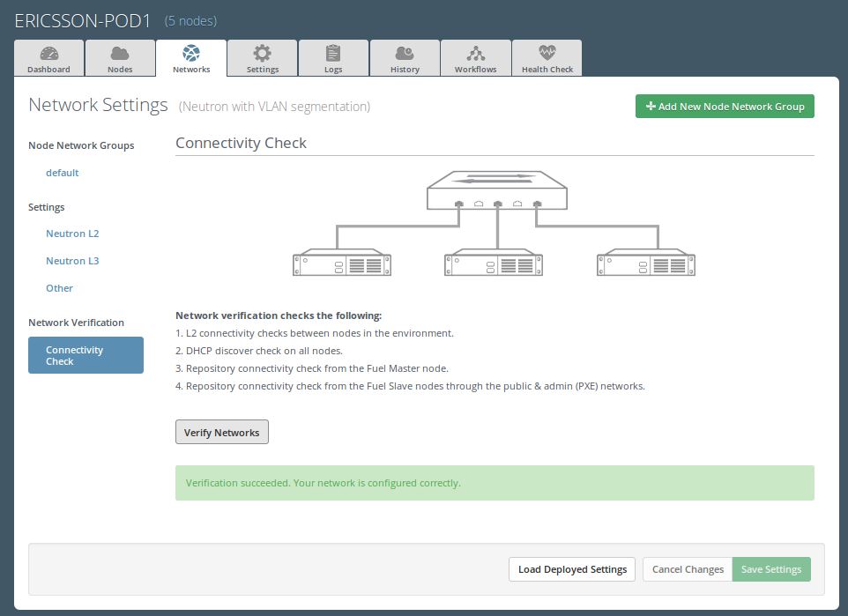Click the 'Network Verification' sidebar heading
848x616 pixels.
click(x=76, y=323)
